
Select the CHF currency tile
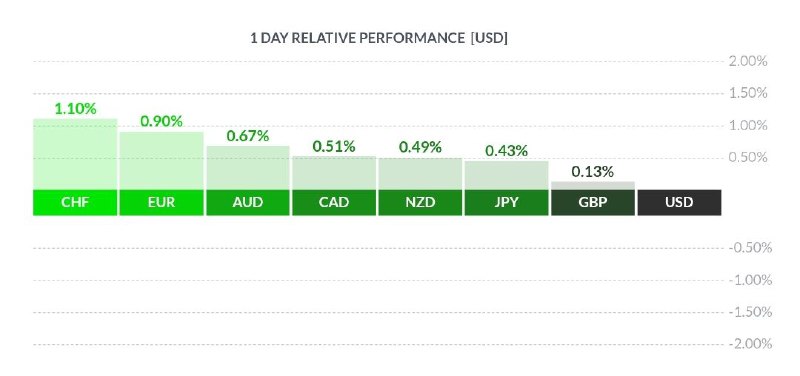pos(75,203)
